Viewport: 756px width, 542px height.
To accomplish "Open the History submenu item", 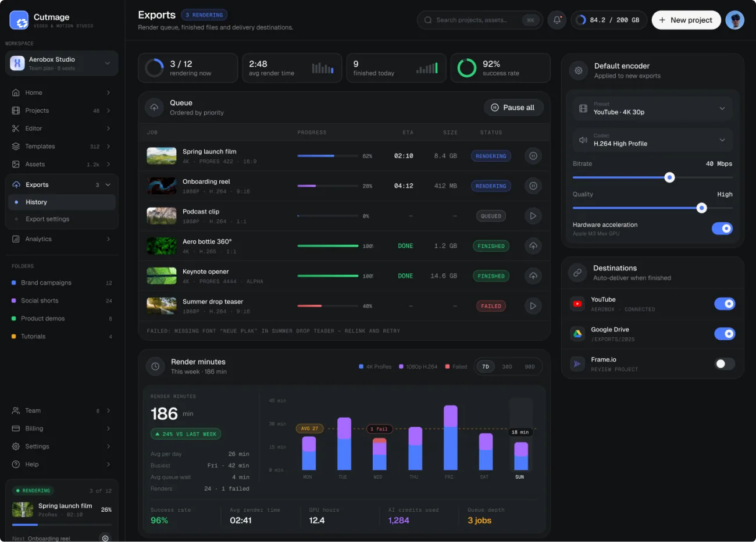I will click(62, 202).
